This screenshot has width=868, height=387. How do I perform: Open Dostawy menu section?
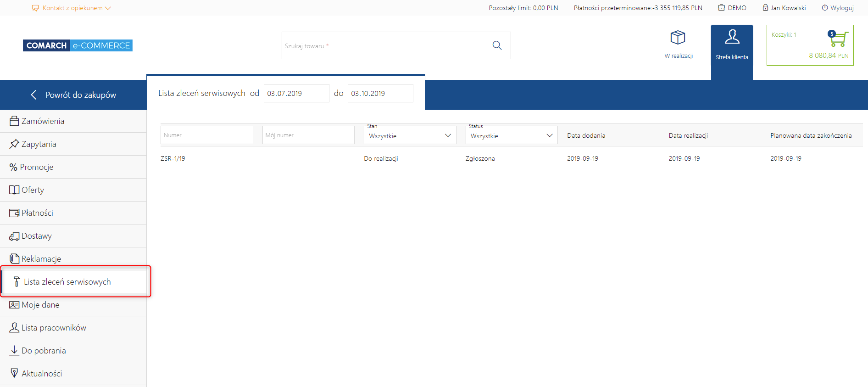[73, 236]
